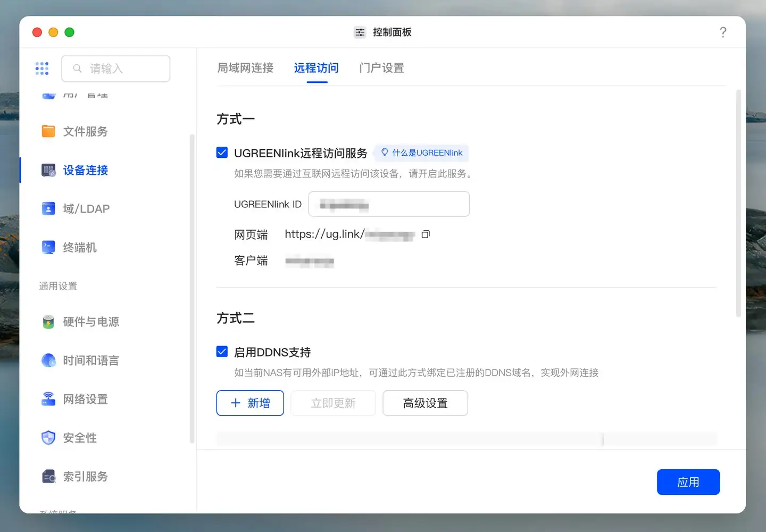Click the plus icon in 新增 button
Screen dimensions: 766x532
tap(236, 403)
